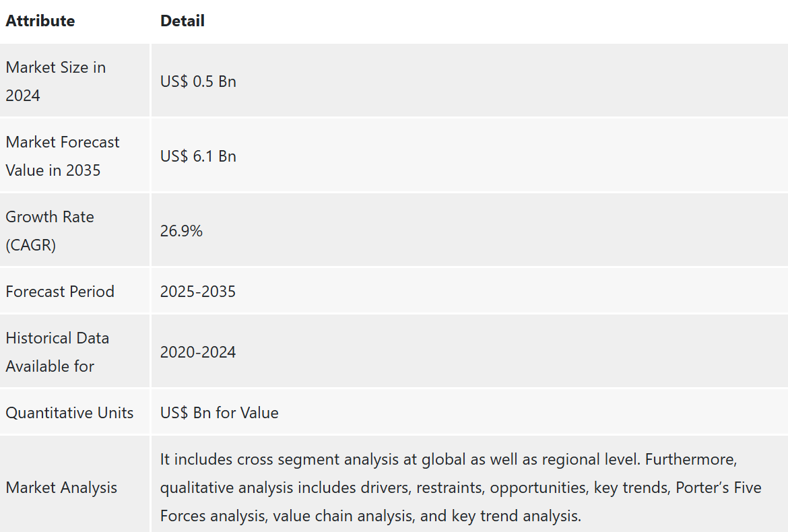788x532 pixels.
Task: Click the Growth Rate (CAGR) label
Action: 50,231
